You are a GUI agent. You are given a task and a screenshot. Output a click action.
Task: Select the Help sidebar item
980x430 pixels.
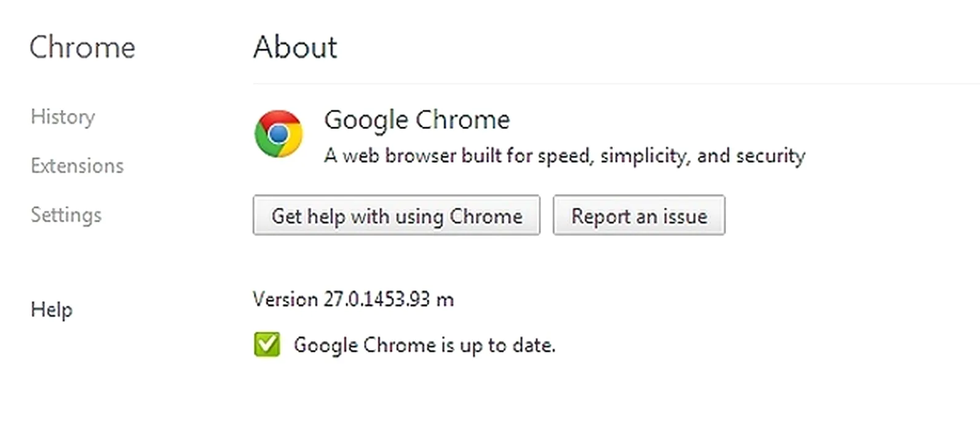point(52,309)
